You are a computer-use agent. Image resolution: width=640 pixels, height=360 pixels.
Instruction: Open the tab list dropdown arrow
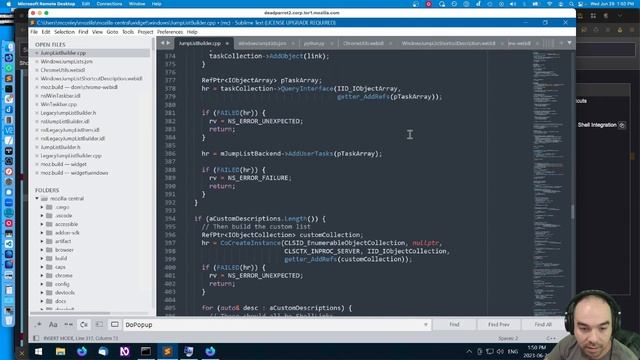(569, 43)
